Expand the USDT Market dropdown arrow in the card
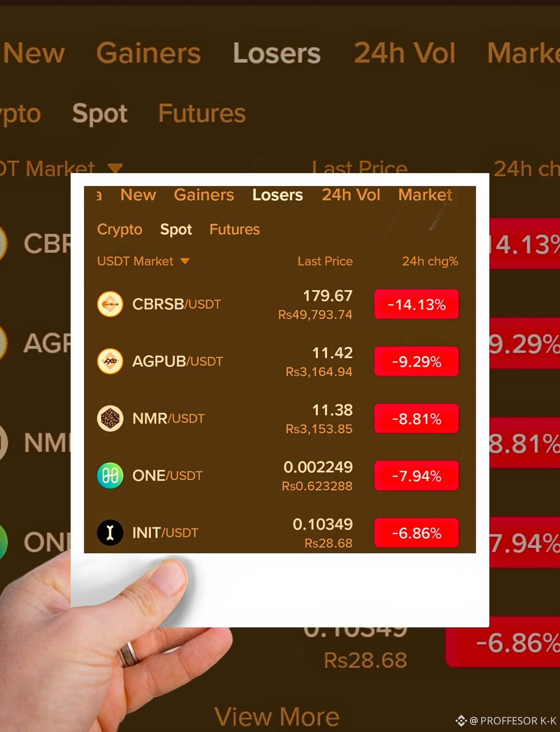 click(185, 261)
